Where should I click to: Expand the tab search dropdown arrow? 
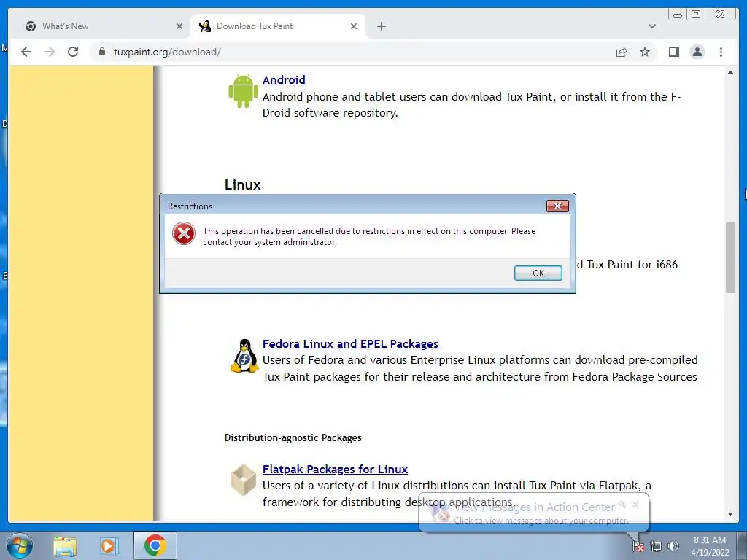point(651,26)
